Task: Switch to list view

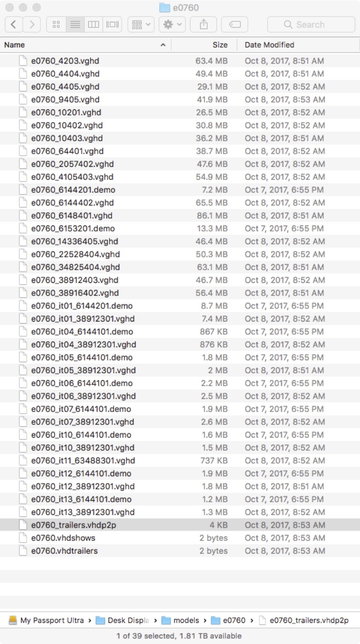Action: (75, 24)
